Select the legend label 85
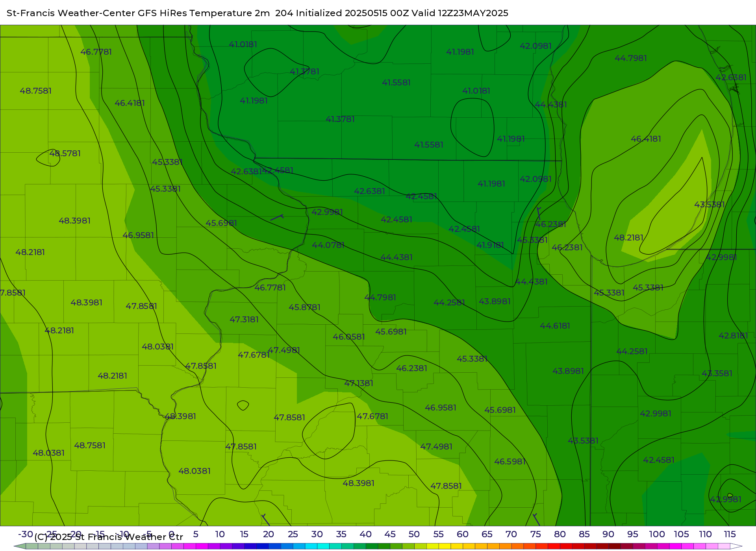The image size is (756, 551). [x=584, y=534]
